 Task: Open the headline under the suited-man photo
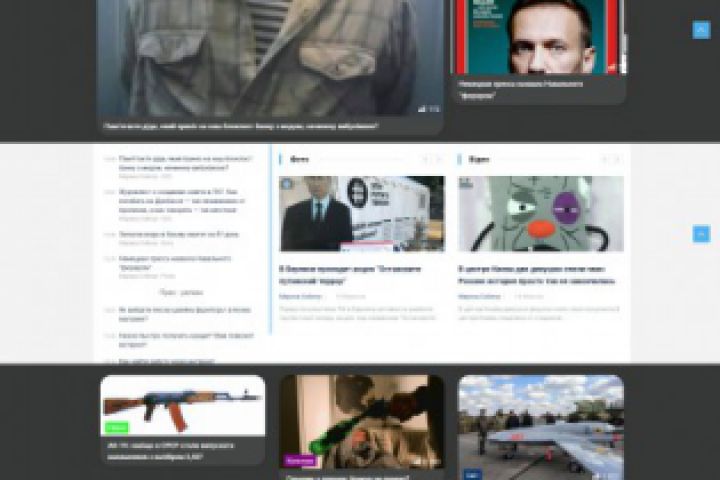point(350,275)
